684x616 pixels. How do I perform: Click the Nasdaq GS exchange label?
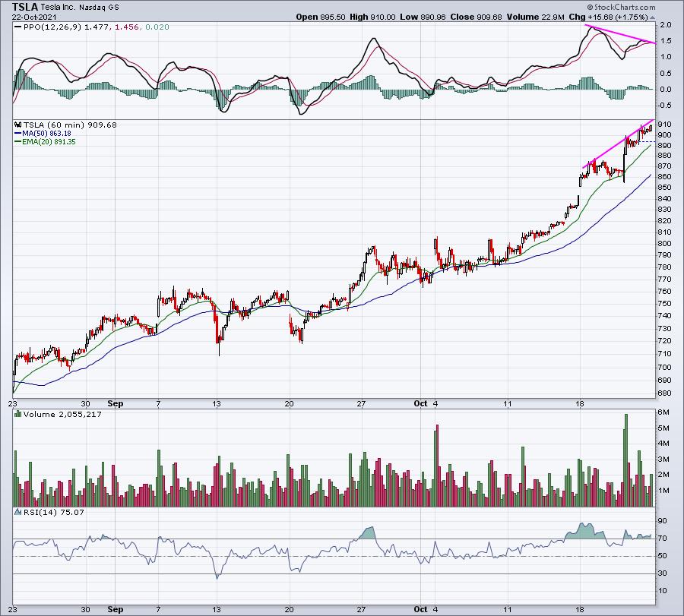(x=99, y=8)
